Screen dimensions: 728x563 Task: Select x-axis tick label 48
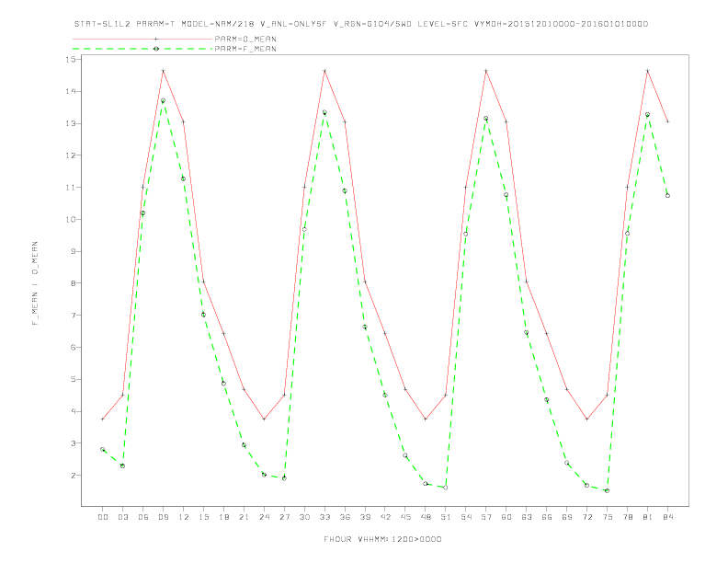[x=426, y=517]
